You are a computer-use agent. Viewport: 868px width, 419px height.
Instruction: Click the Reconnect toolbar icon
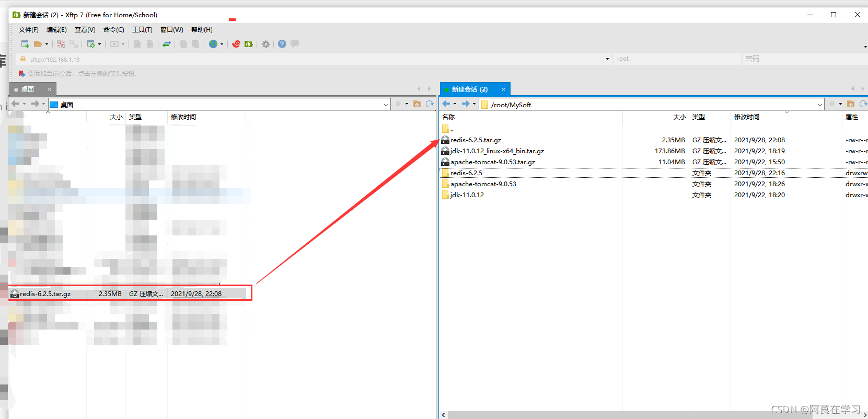point(61,44)
